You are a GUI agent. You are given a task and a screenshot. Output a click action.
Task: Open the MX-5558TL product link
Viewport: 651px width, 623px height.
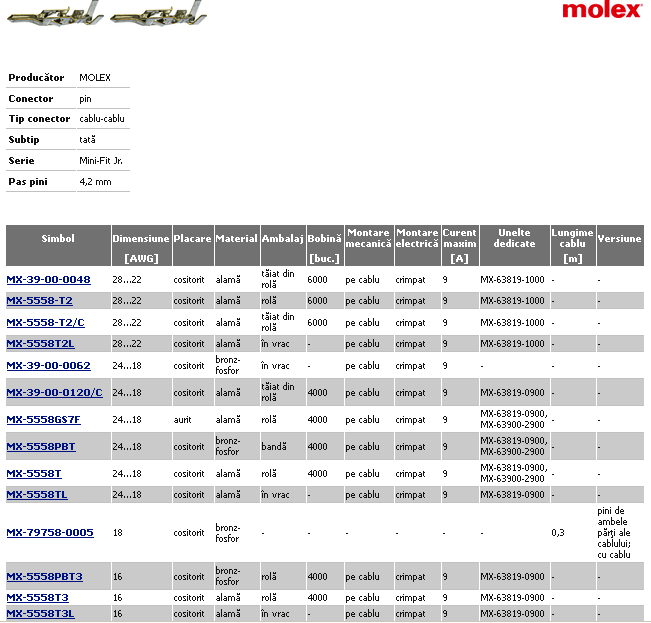(37, 495)
